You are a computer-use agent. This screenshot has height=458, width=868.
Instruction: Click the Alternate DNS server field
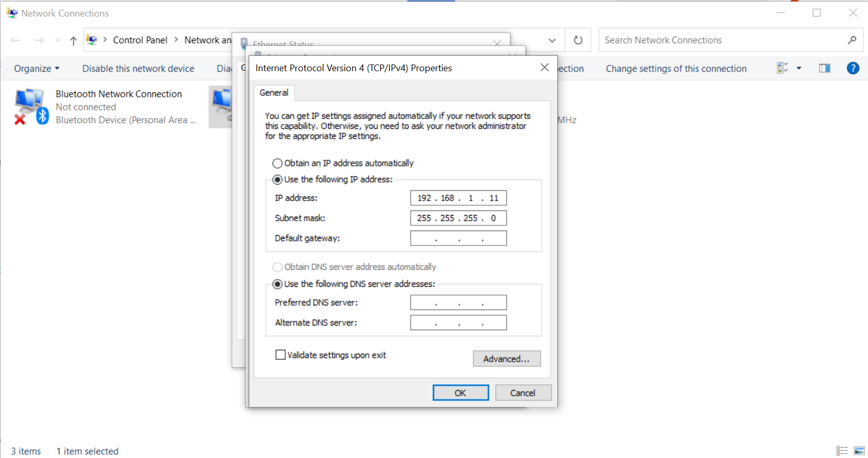coord(458,322)
